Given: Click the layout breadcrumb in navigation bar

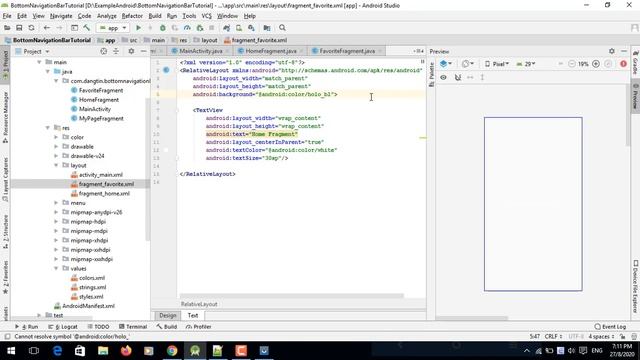Looking at the screenshot, I should [x=209, y=40].
